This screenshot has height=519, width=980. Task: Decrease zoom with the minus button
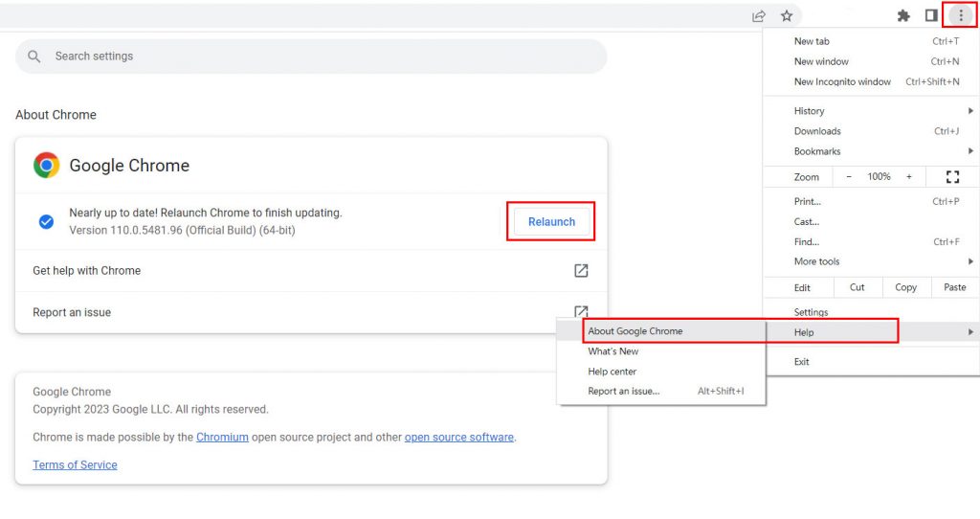pyautogui.click(x=849, y=177)
